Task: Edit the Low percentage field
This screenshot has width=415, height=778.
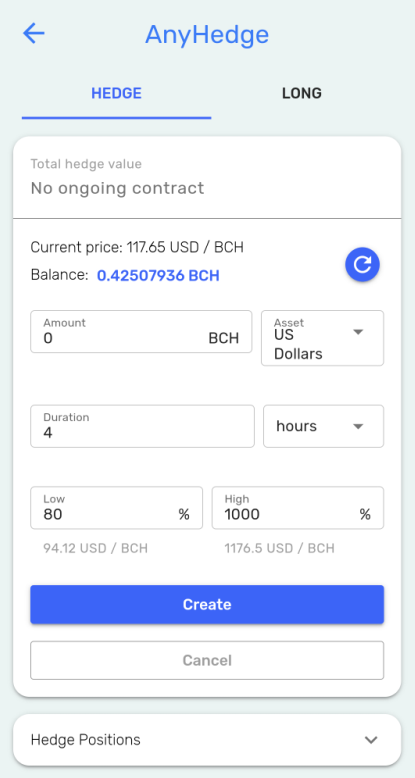Action: [117, 508]
